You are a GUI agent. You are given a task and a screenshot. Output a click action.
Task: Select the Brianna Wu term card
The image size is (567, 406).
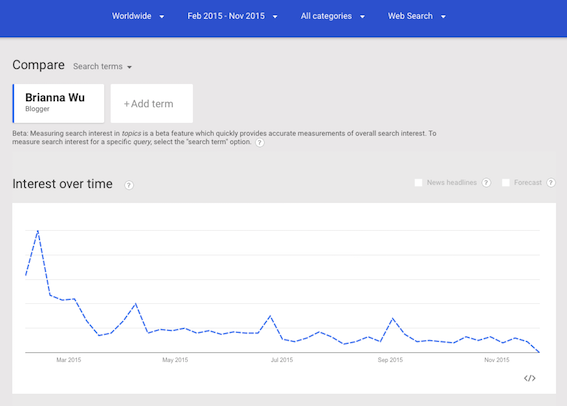pyautogui.click(x=58, y=104)
